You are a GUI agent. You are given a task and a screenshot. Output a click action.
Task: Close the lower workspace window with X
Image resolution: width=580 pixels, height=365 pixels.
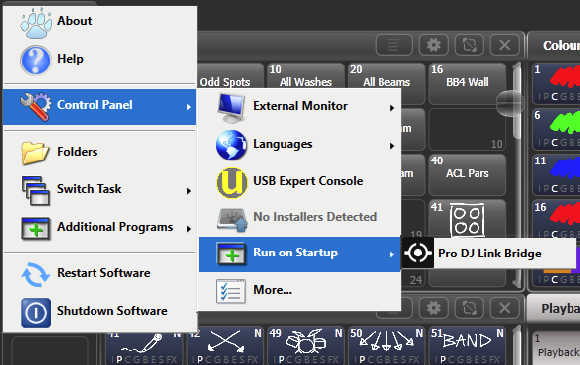pos(505,308)
